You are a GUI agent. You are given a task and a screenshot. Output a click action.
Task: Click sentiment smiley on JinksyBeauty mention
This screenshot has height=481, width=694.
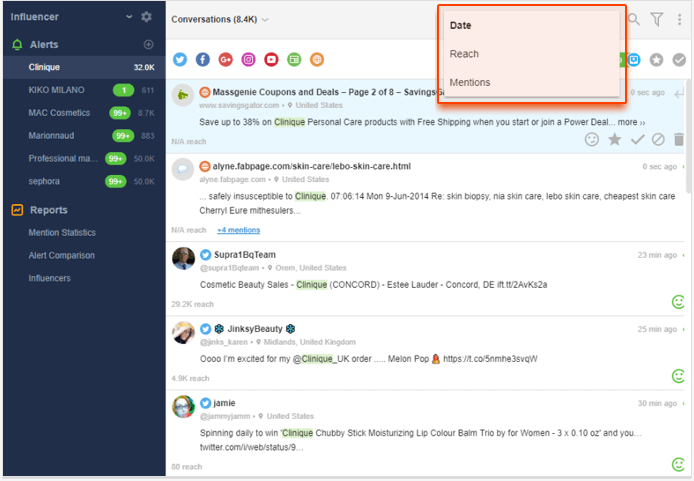[678, 376]
